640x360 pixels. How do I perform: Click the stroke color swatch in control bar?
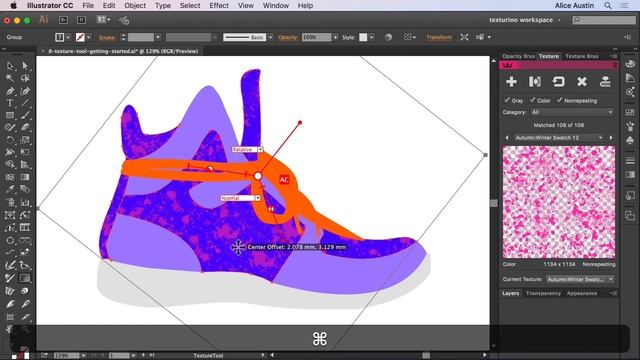(80, 37)
